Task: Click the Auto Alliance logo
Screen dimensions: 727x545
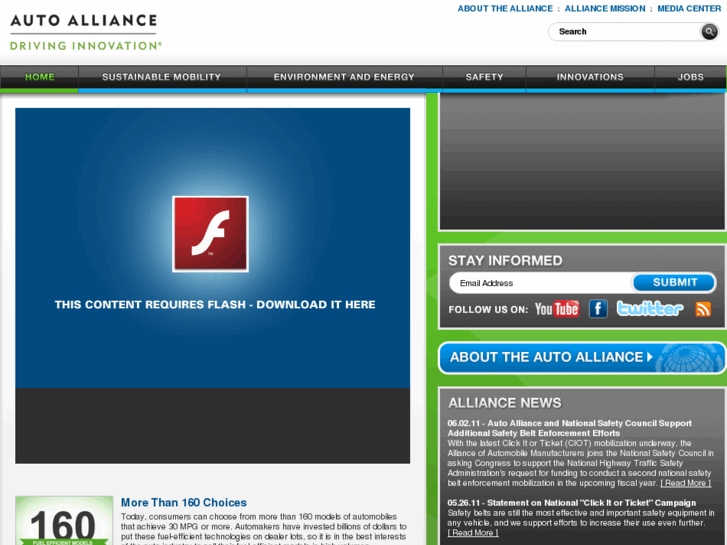Action: pyautogui.click(x=86, y=32)
